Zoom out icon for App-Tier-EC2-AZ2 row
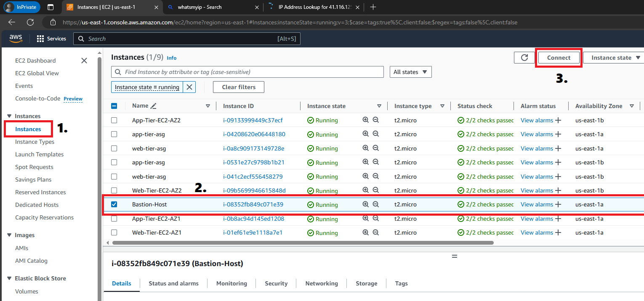Screen dimensions: 644x301 [x=376, y=120]
